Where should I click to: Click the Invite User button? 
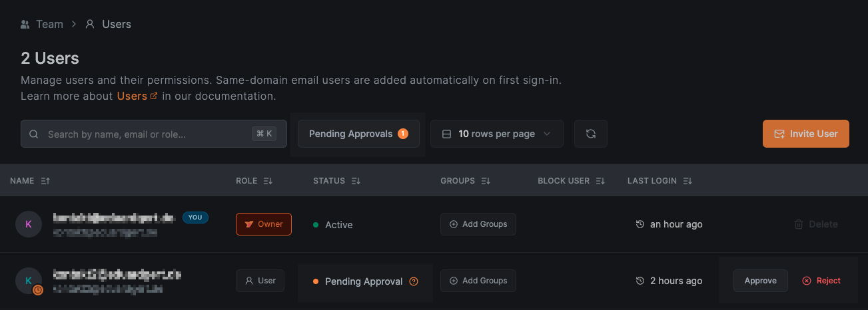(805, 134)
